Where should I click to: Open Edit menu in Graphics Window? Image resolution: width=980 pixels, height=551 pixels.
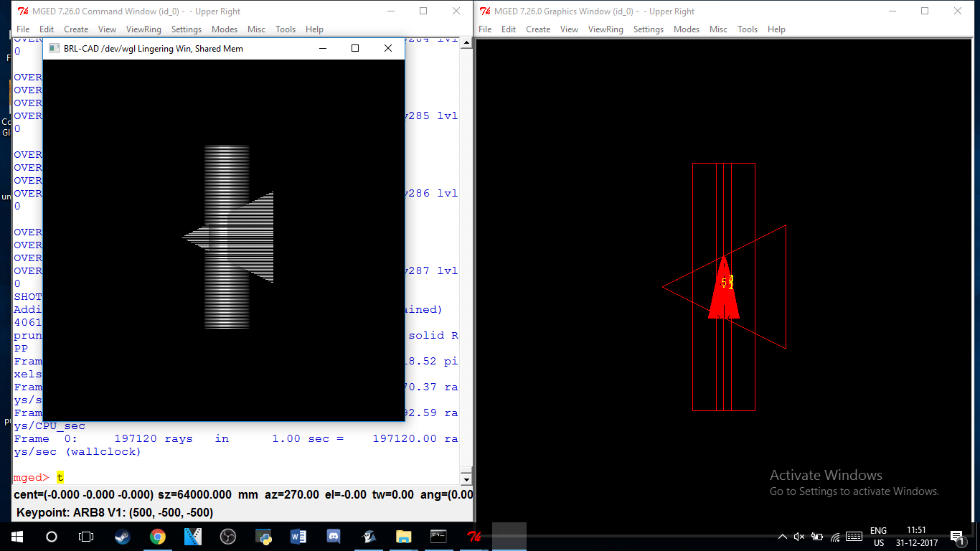click(509, 29)
